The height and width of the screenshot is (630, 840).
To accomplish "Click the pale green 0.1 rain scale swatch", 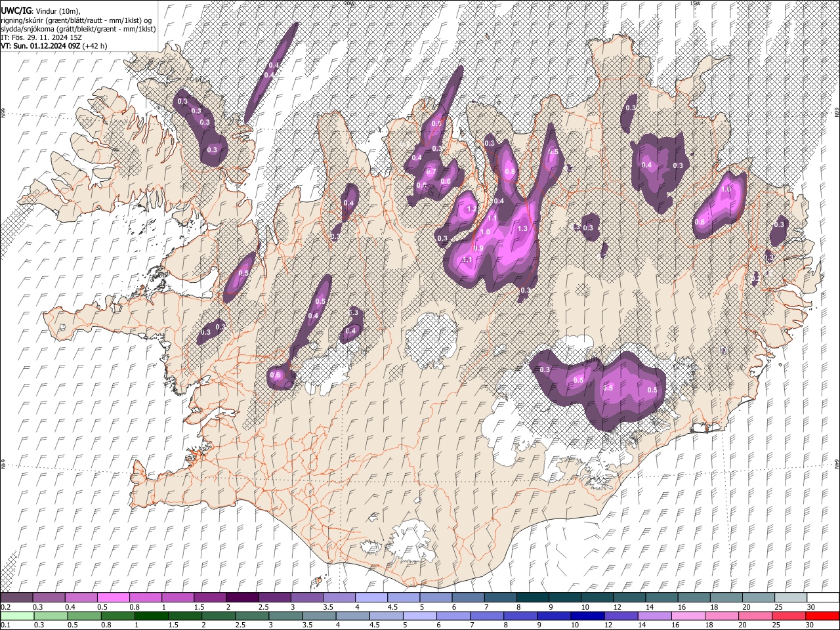I will pyautogui.click(x=16, y=616).
